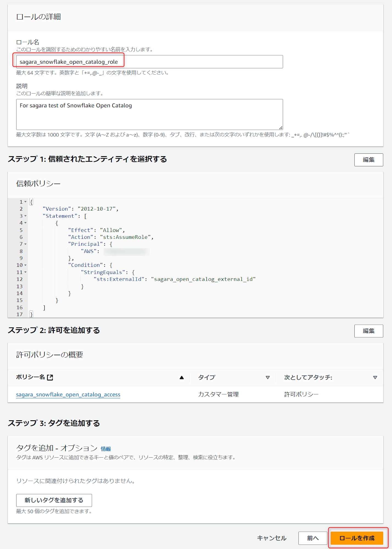Click the 情報 info link
Screen dimensions: 392x549
(x=106, y=449)
